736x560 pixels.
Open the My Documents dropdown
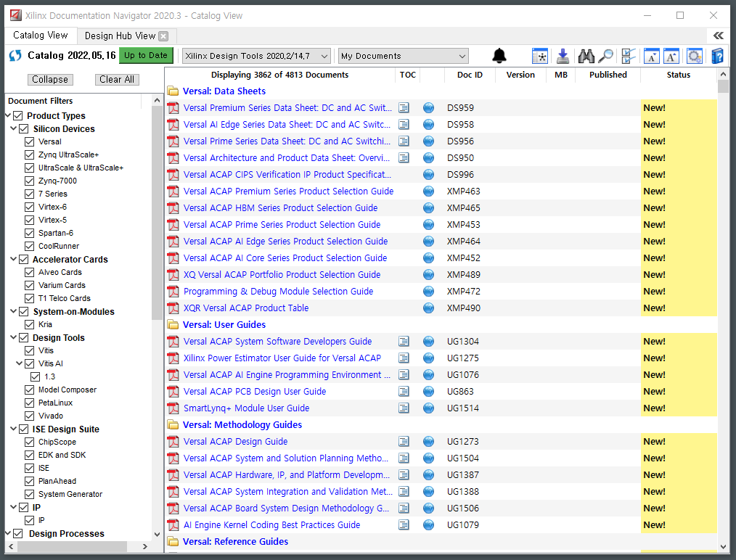[404, 57]
